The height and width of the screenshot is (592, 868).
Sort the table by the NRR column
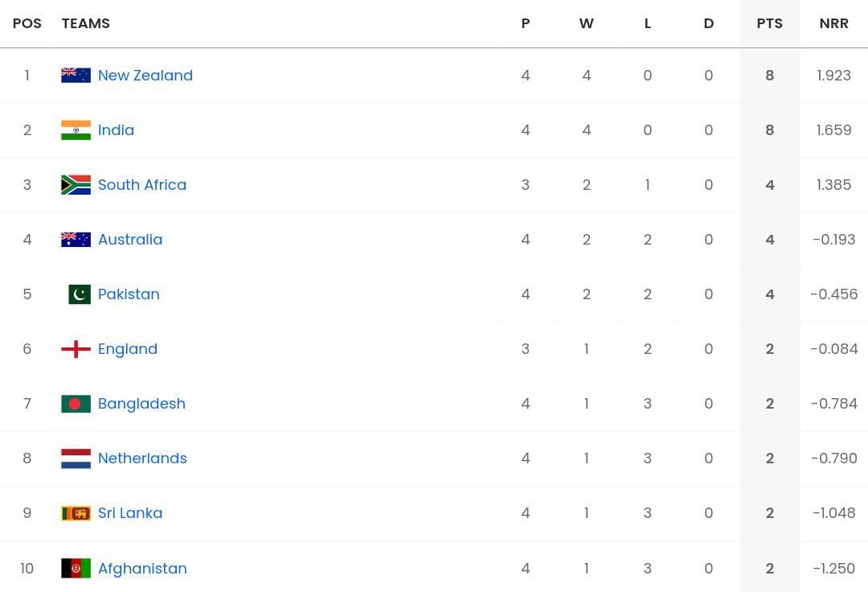click(833, 23)
